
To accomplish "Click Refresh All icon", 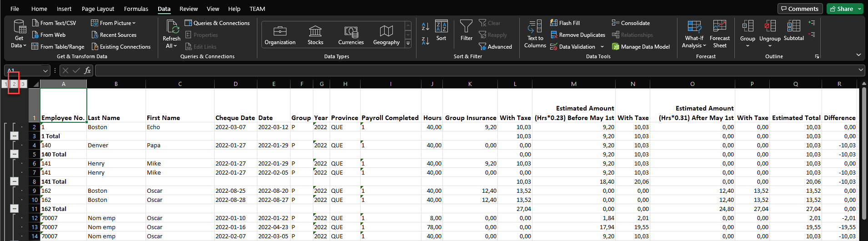I will click(x=172, y=27).
